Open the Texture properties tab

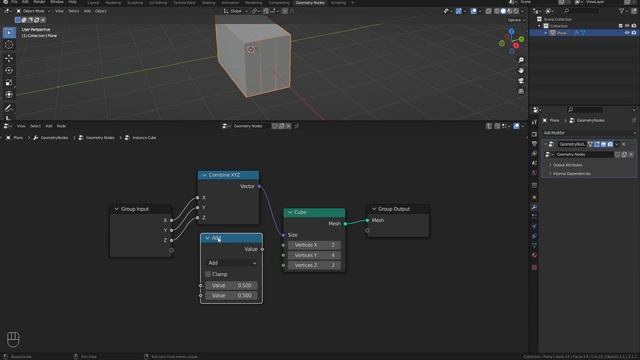(534, 267)
